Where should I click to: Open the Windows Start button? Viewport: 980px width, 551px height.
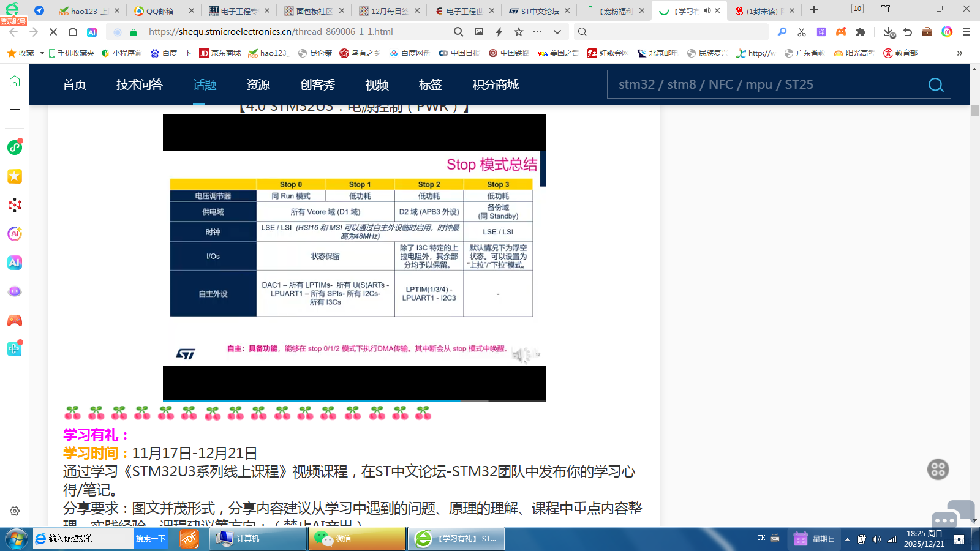coord(15,539)
